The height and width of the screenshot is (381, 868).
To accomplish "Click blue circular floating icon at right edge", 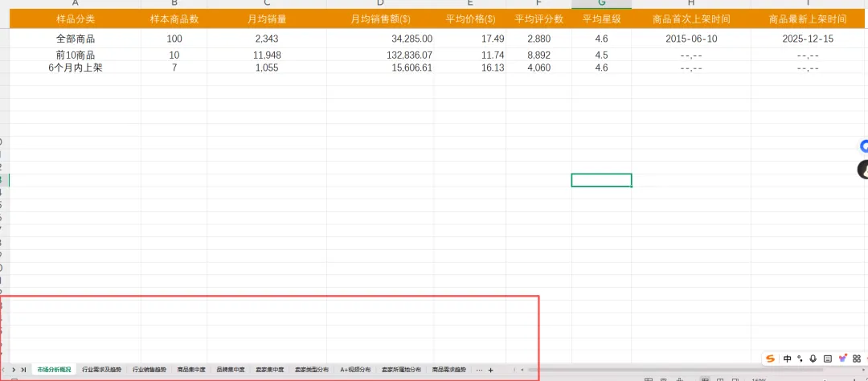I will [x=863, y=146].
